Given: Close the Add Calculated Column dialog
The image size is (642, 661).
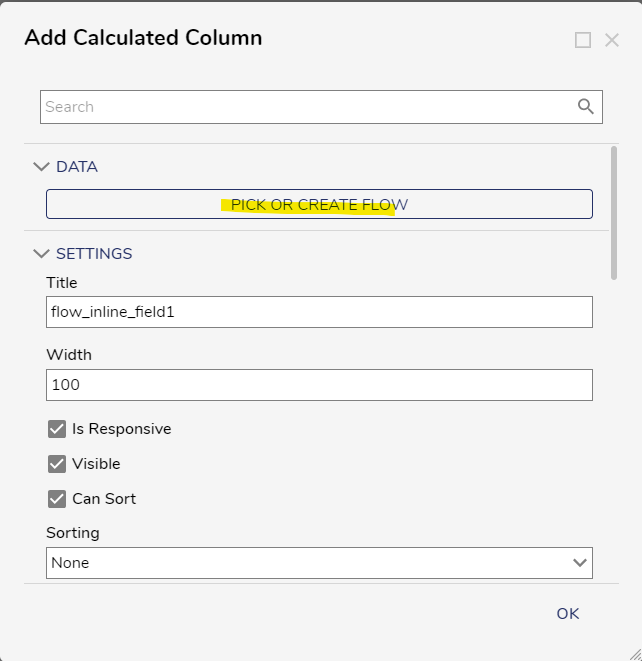Looking at the screenshot, I should click(x=612, y=40).
